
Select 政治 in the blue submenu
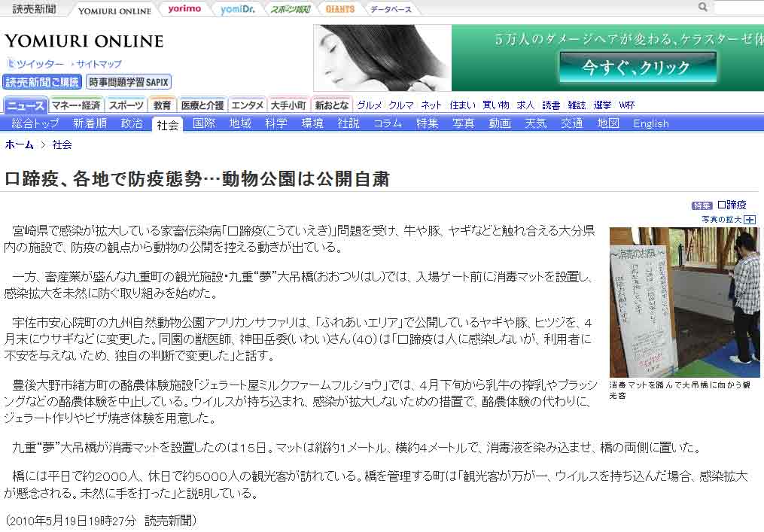(x=132, y=123)
